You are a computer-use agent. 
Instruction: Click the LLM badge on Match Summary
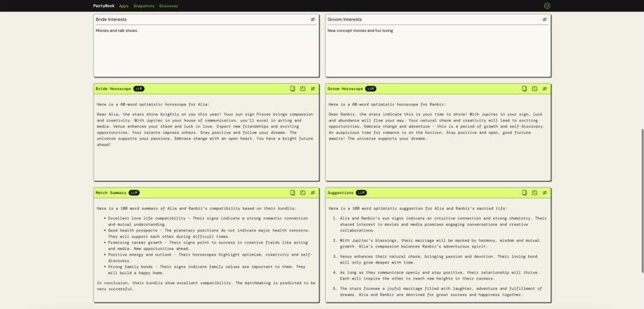point(134,192)
